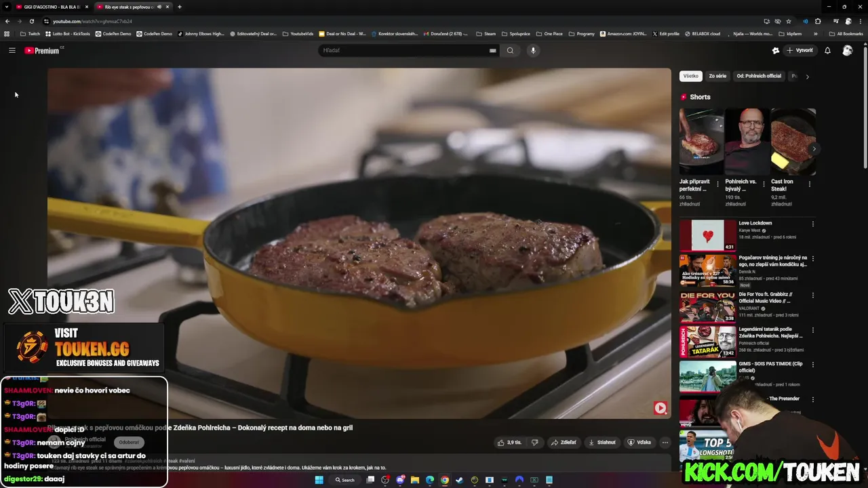Image resolution: width=868 pixels, height=488 pixels.
Task: Open a new browser tab
Action: point(180,7)
